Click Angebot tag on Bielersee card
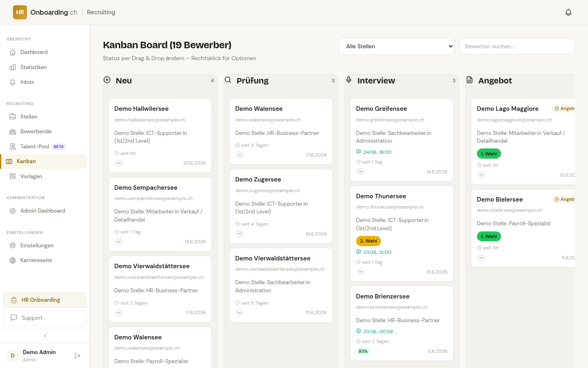Viewport: 588px width, 368px height. click(564, 199)
